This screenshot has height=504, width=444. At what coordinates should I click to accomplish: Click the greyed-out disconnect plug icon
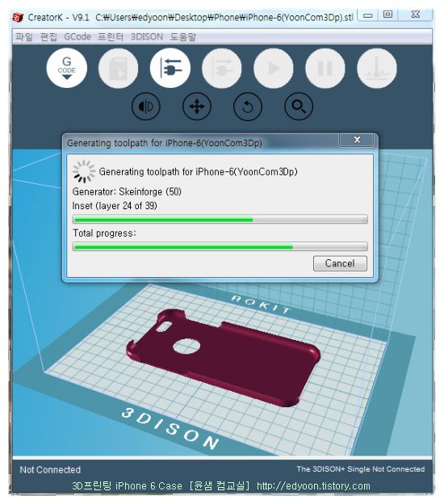tap(222, 68)
